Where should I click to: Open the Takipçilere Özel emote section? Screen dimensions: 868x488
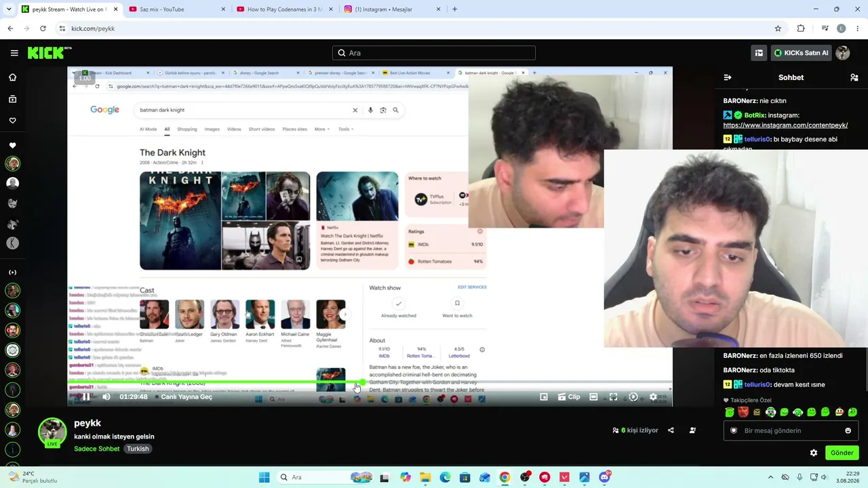point(748,401)
